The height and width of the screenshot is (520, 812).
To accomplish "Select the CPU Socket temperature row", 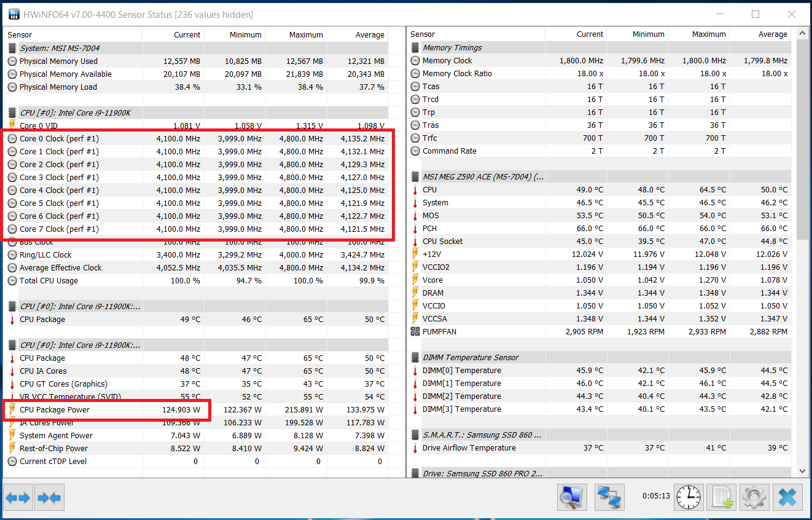I will pyautogui.click(x=599, y=241).
